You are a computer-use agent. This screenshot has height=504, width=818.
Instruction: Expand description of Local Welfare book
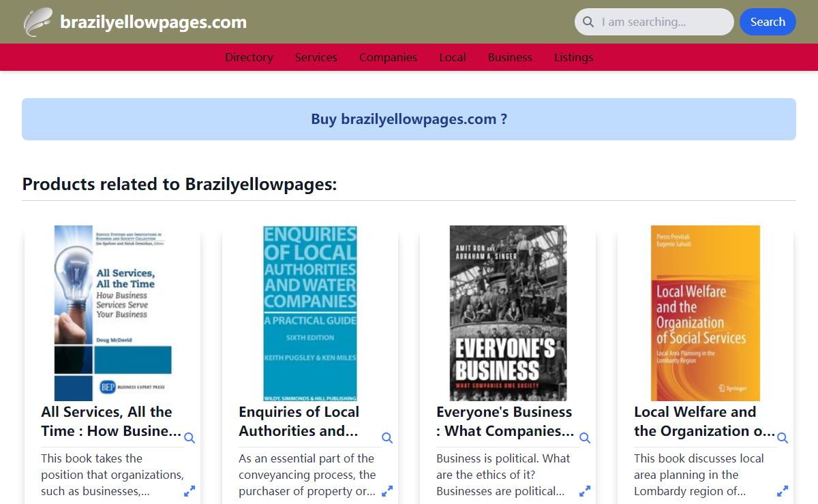783,491
